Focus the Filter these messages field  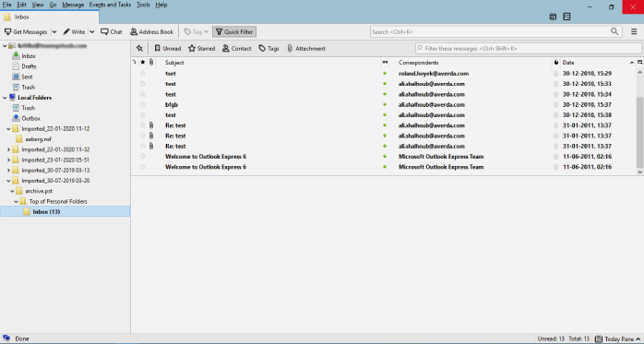528,49
